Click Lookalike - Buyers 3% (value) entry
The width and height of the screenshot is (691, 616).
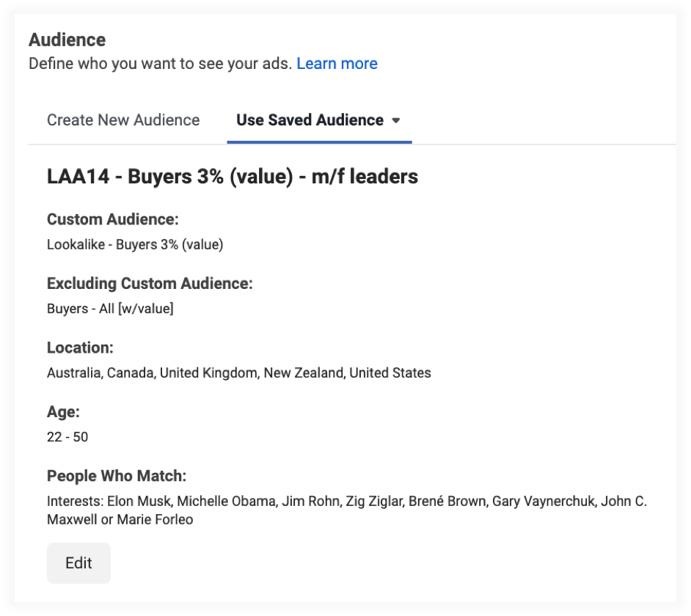pos(135,245)
